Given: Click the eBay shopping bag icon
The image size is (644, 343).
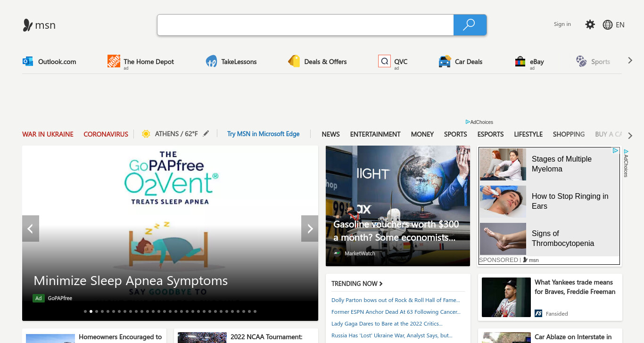Looking at the screenshot, I should [x=520, y=61].
